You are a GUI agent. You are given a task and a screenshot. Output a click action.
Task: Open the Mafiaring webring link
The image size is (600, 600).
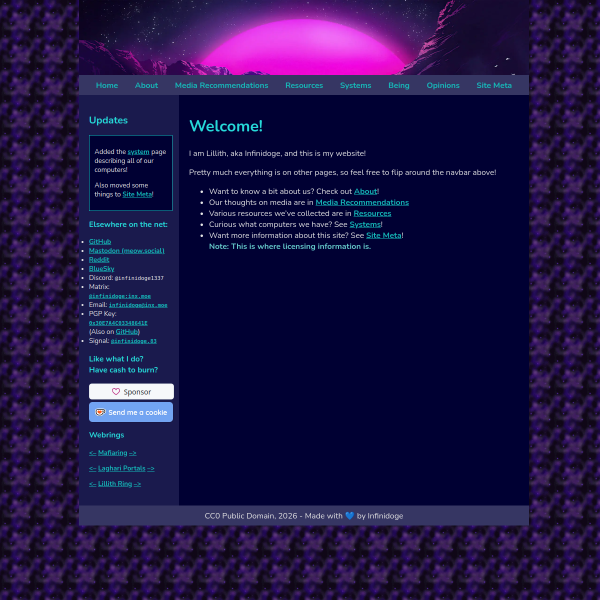point(112,453)
